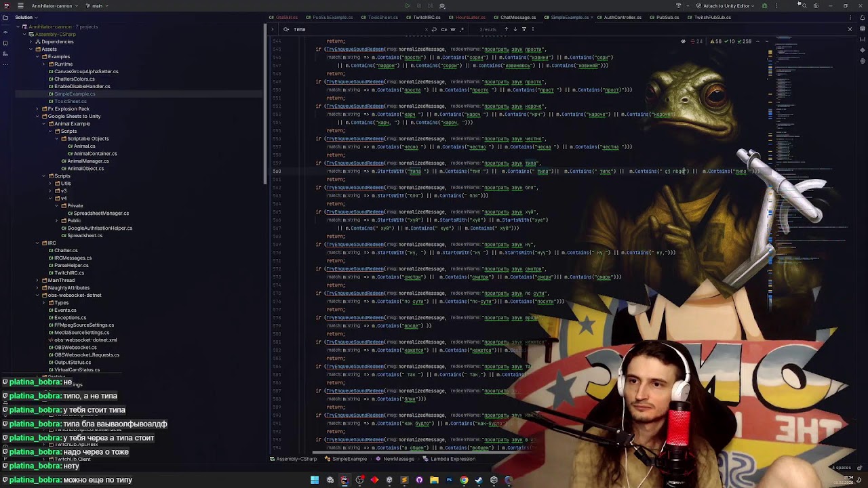868x488 pixels.
Task: Toggle Regex option in find bar
Action: (462, 29)
